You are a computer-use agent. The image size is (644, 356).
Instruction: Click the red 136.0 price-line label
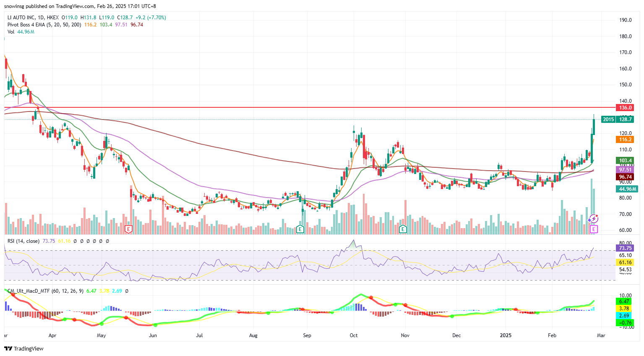pyautogui.click(x=625, y=108)
